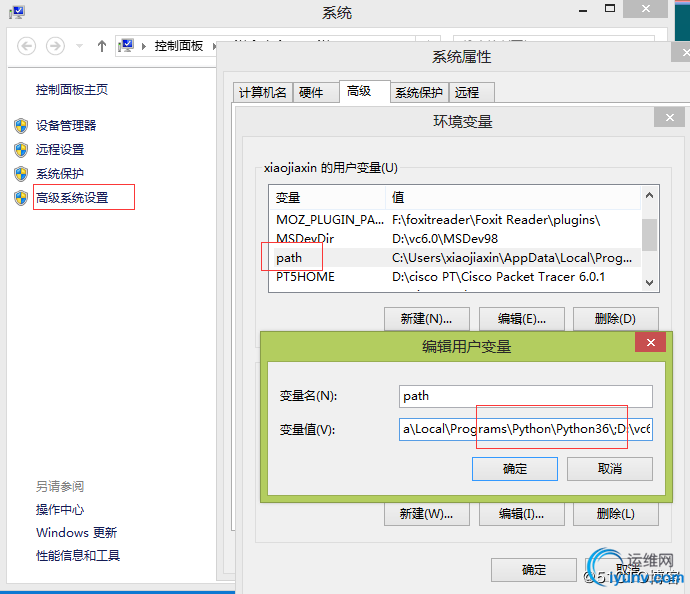
Task: Open 系统保护 link in sidebar
Action: (60, 174)
